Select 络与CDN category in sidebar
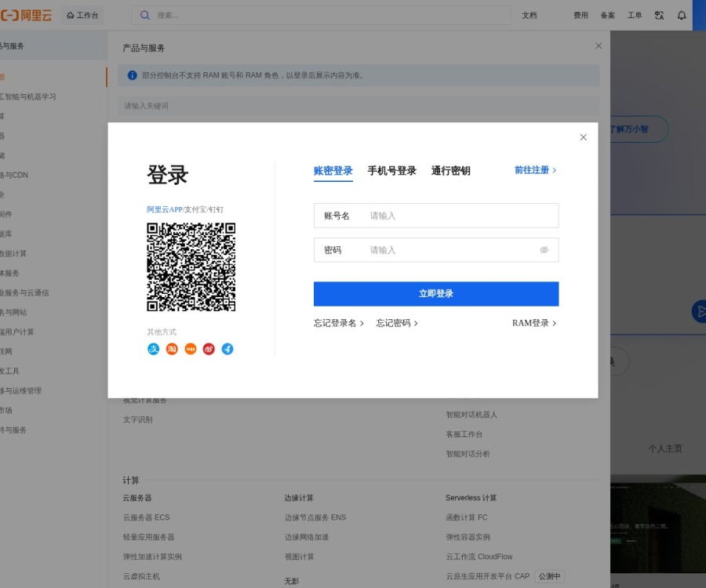Viewport: 706px width, 588px height. tap(14, 175)
